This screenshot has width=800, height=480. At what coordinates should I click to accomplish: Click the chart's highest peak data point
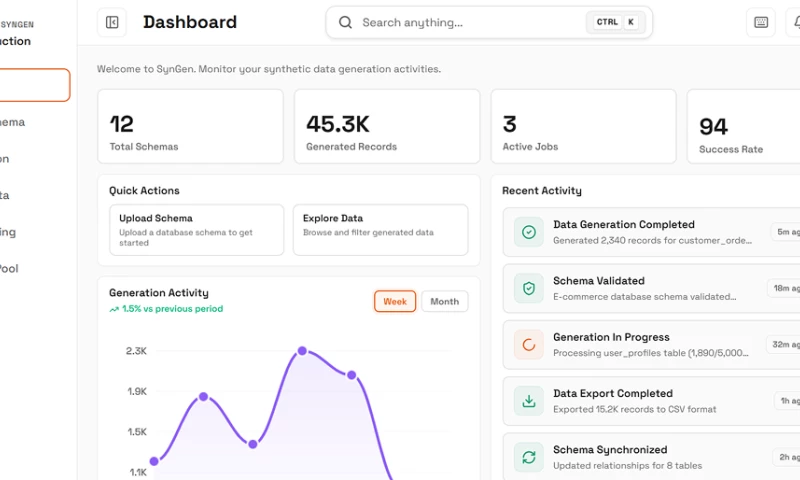coord(302,351)
